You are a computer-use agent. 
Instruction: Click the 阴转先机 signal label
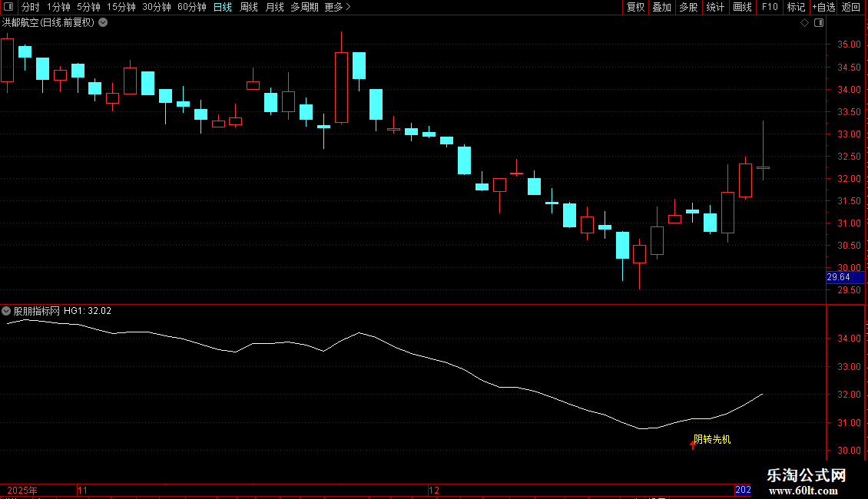pyautogui.click(x=712, y=439)
